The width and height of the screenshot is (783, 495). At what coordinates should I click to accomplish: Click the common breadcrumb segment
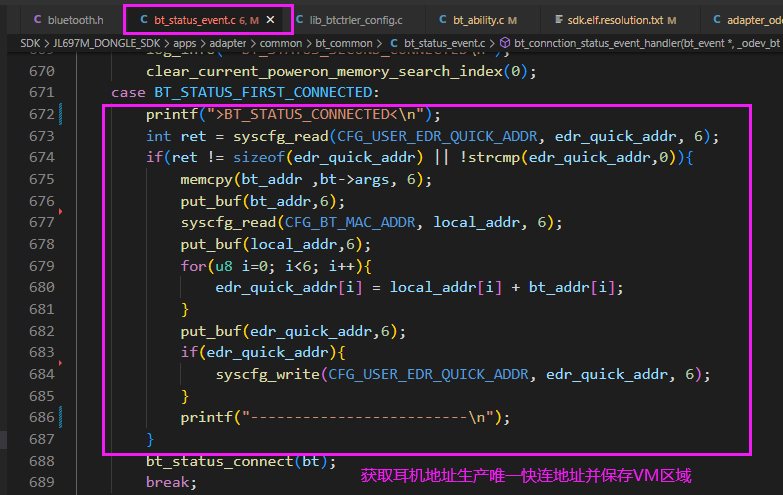[281, 43]
